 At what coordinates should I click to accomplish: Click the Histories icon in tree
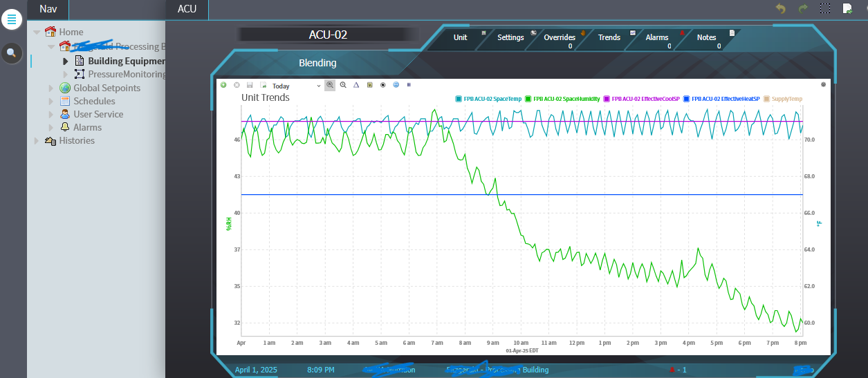(50, 140)
